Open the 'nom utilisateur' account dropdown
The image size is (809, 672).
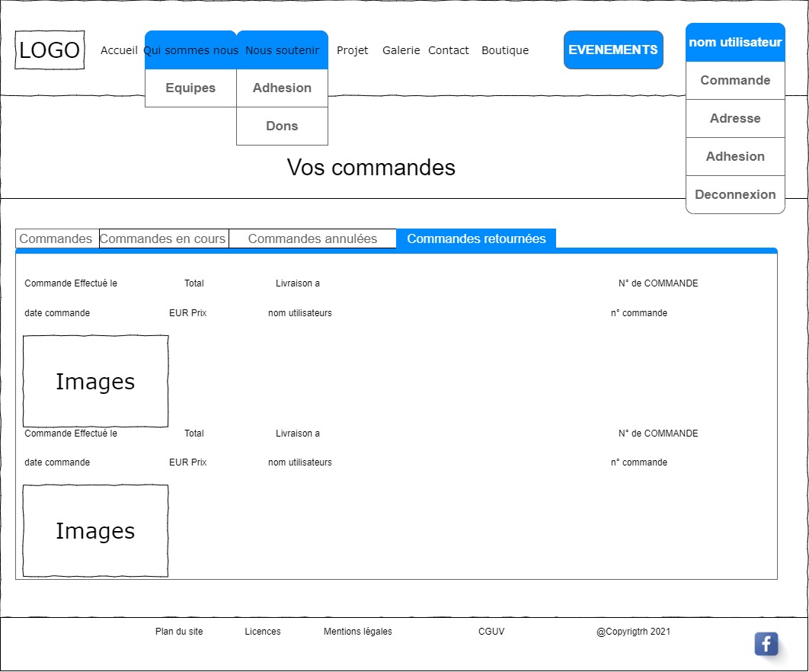point(735,43)
